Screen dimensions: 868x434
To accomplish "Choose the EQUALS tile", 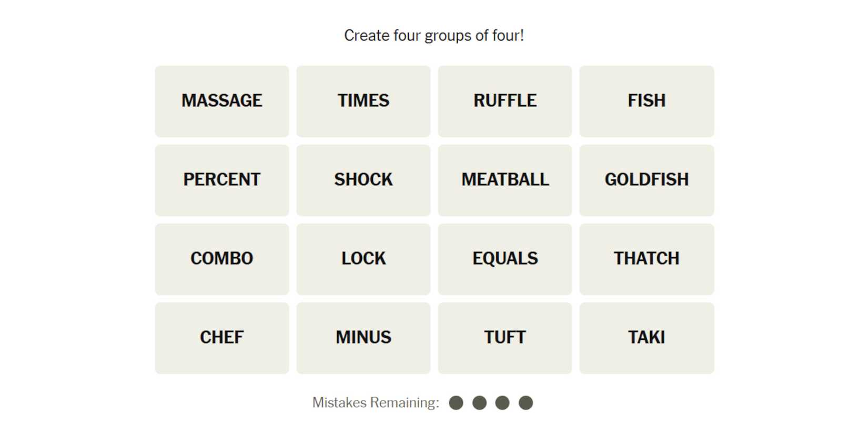I will click(x=504, y=259).
